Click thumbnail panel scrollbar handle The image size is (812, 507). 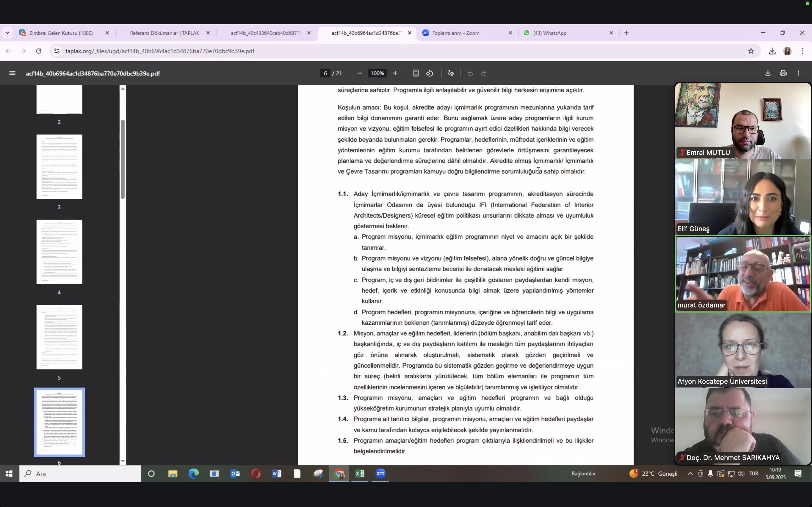[x=123, y=159]
